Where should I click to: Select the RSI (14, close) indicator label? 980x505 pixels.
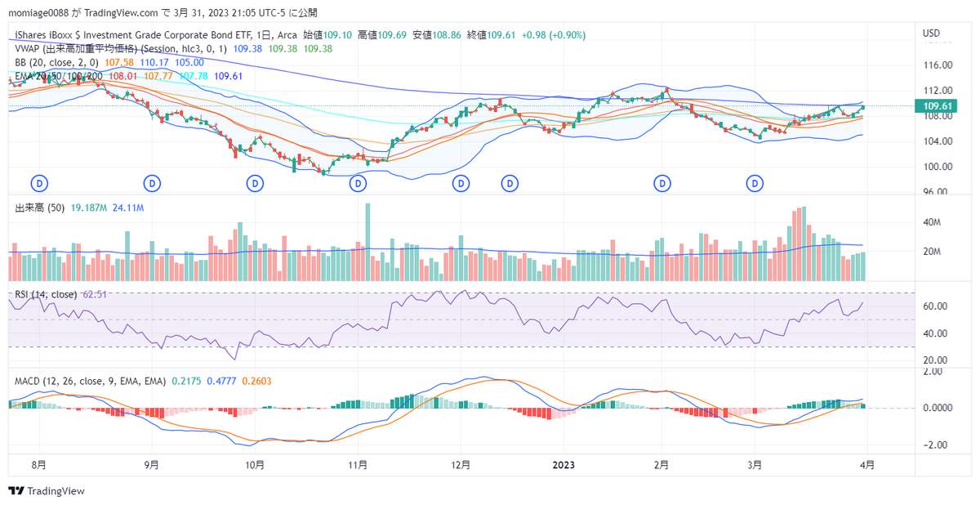[x=46, y=294]
